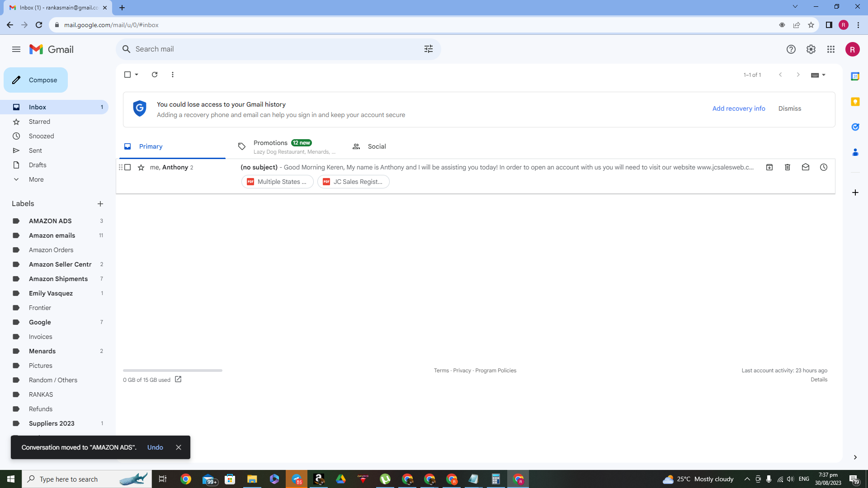Open the select-all dropdown arrow
The height and width of the screenshot is (488, 868).
[x=137, y=75]
